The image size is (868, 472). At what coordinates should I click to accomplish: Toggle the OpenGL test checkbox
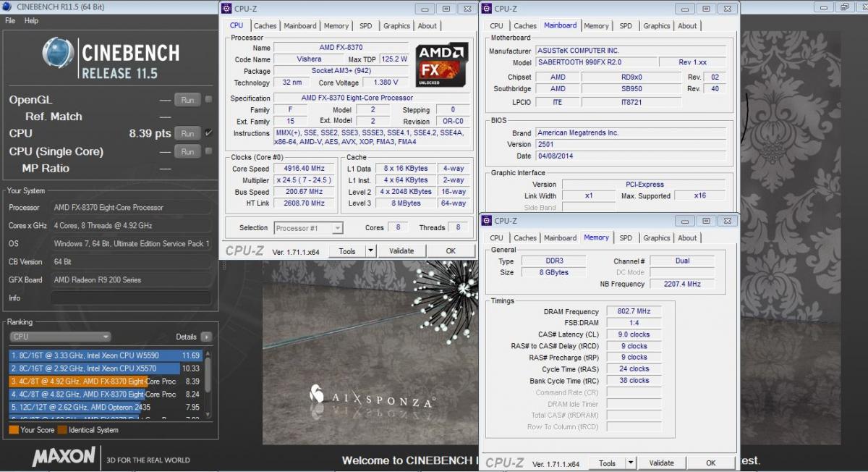[x=208, y=100]
